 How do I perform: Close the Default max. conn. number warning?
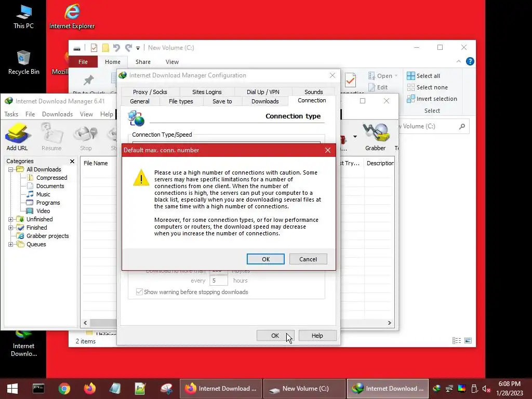(328, 150)
